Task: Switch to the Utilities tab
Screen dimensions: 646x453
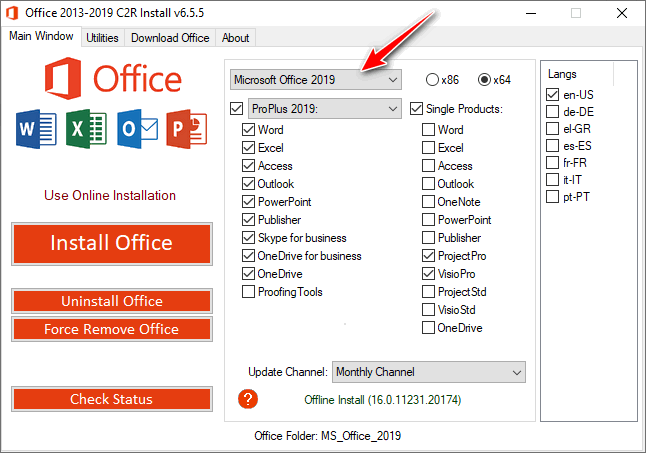Action: point(103,38)
